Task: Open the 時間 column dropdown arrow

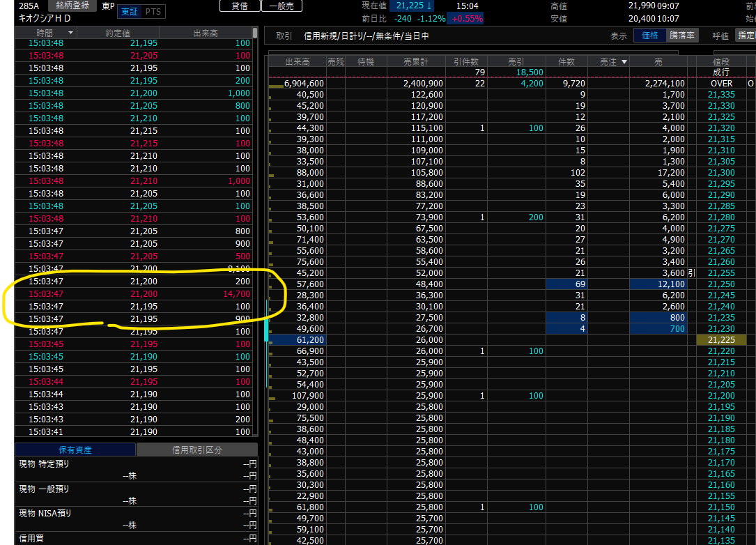Action: (x=70, y=33)
